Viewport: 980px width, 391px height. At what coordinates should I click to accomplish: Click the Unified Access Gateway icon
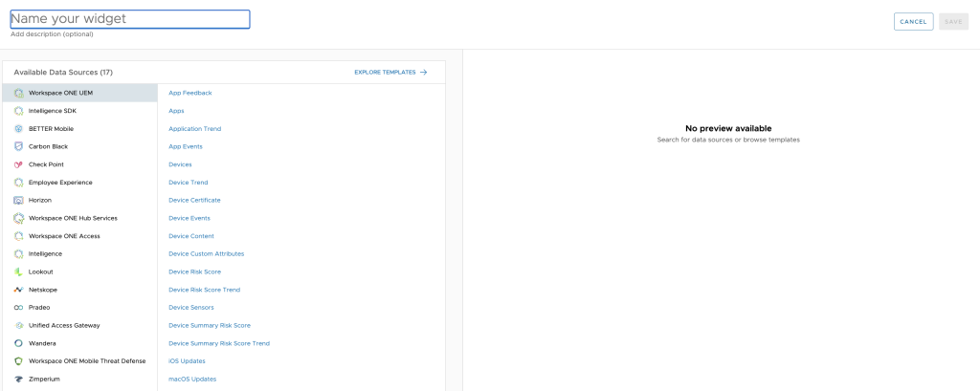19,325
